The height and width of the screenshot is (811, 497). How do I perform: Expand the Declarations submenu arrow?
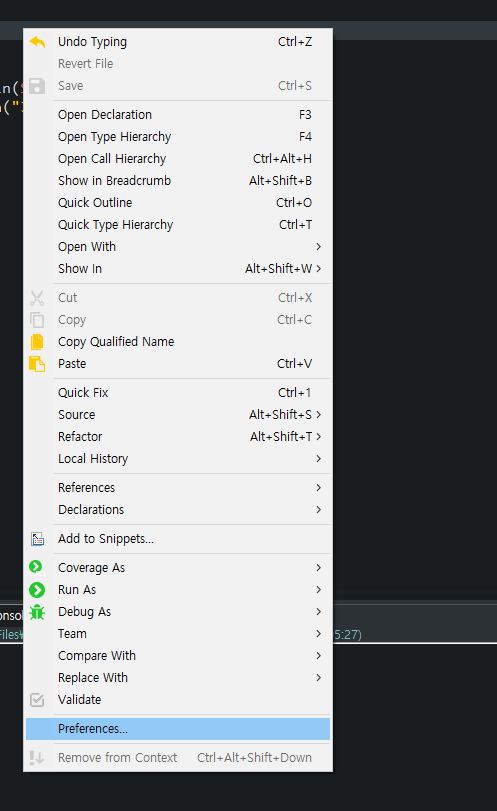[319, 510]
